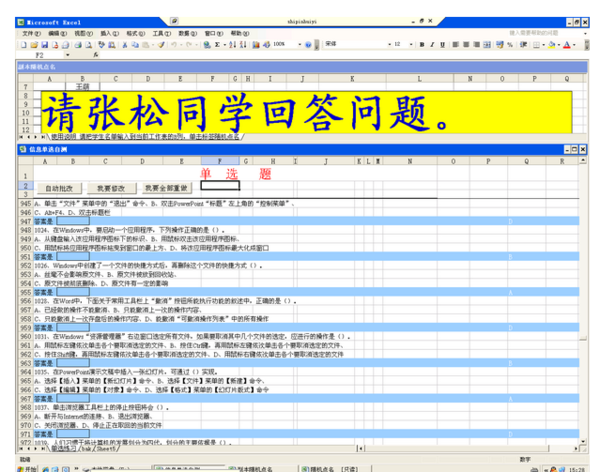Screen dimensions: 600x472
Task: Click the Borders icon
Action: click(536, 45)
